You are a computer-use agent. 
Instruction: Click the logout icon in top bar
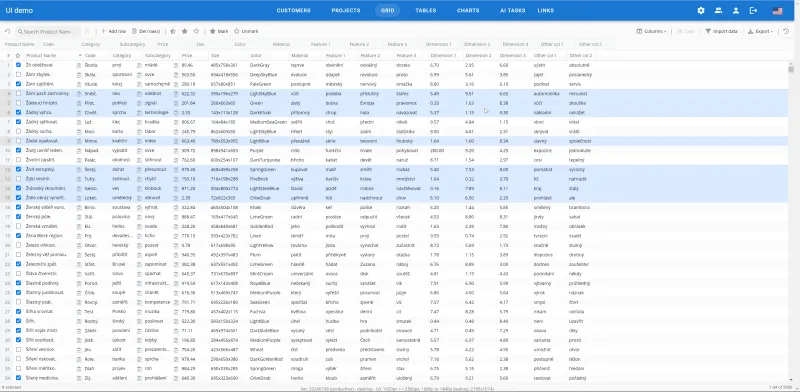pos(753,10)
